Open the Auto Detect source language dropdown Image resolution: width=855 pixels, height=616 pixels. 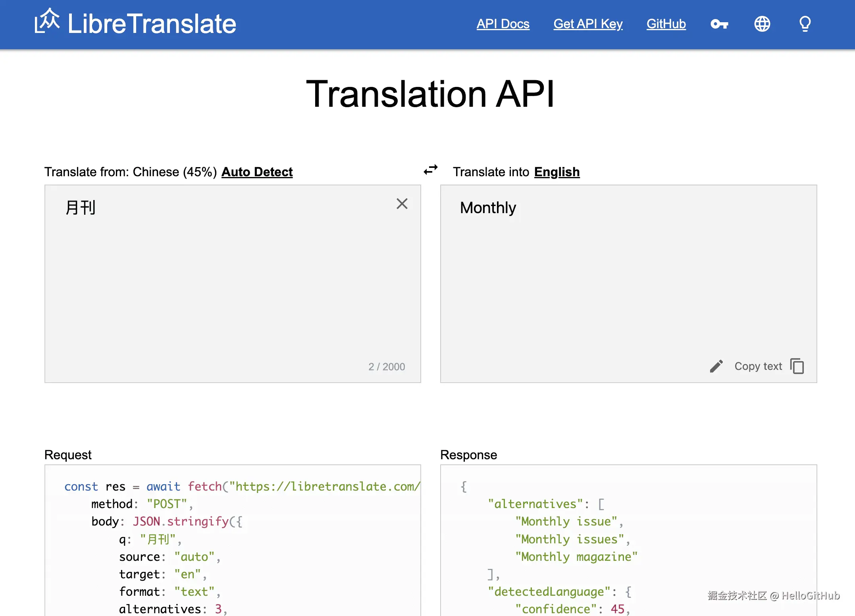coord(257,172)
